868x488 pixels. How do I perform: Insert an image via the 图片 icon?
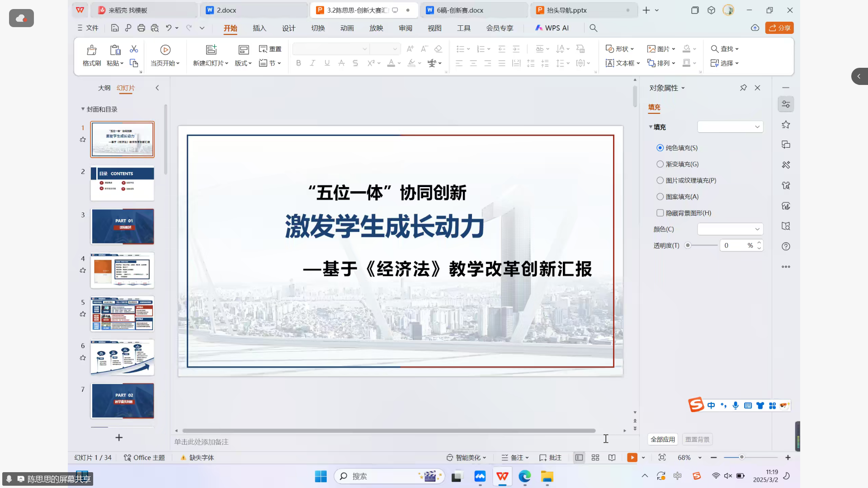[x=660, y=49]
